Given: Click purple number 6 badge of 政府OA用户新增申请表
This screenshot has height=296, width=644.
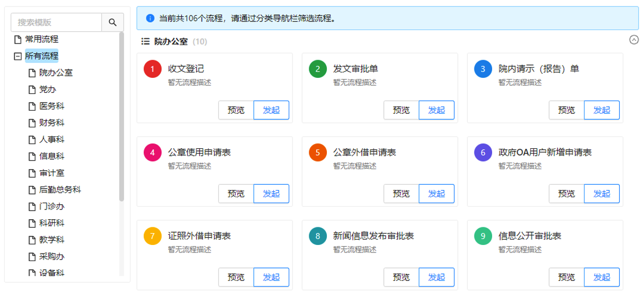Looking at the screenshot, I should (483, 153).
